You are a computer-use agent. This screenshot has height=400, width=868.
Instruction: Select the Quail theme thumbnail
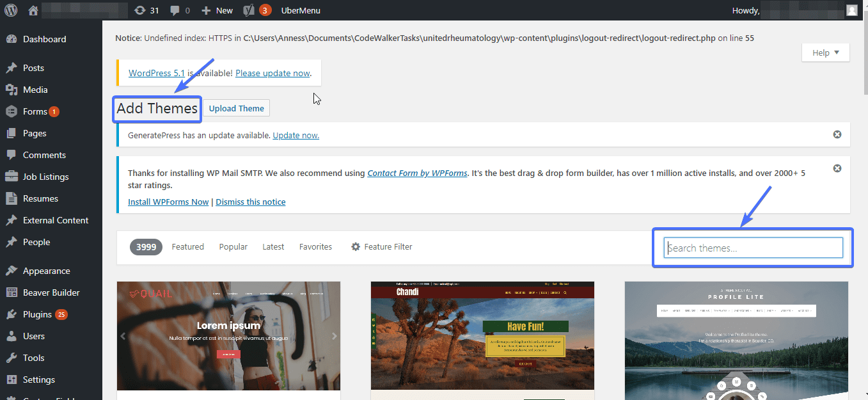coord(228,336)
